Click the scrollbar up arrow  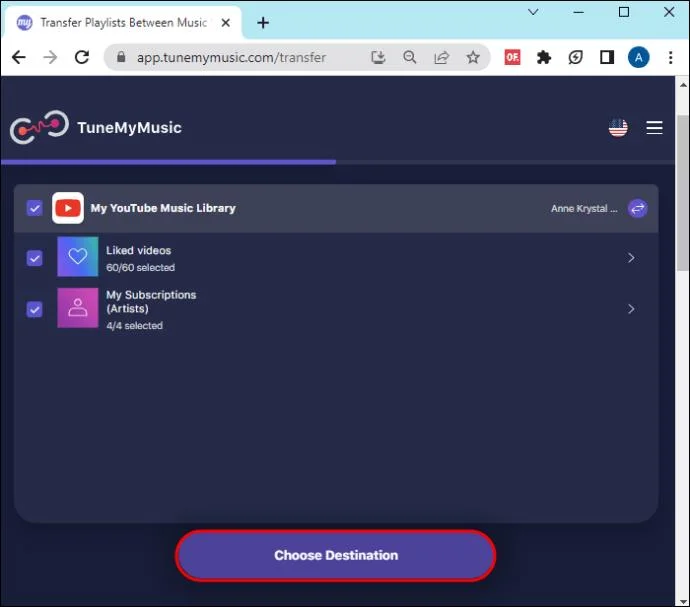coord(683,85)
